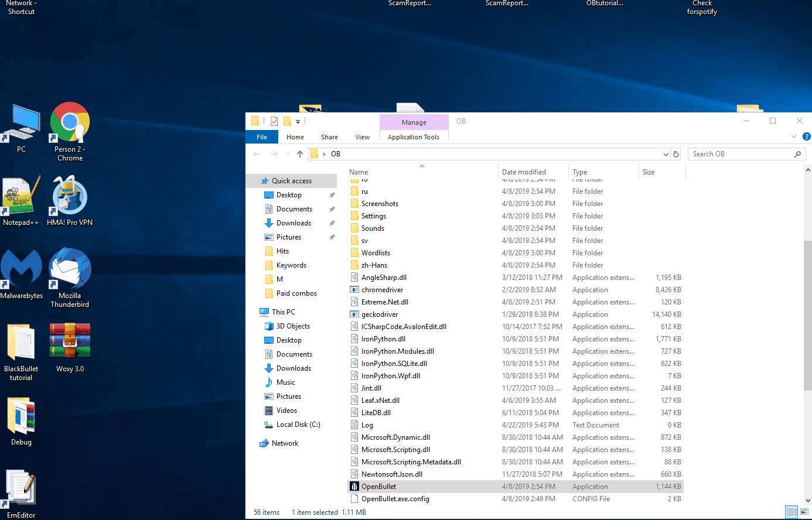Open the Person 2 - Chrome desktop shortcut
This screenshot has height=520, width=812.
click(x=70, y=132)
